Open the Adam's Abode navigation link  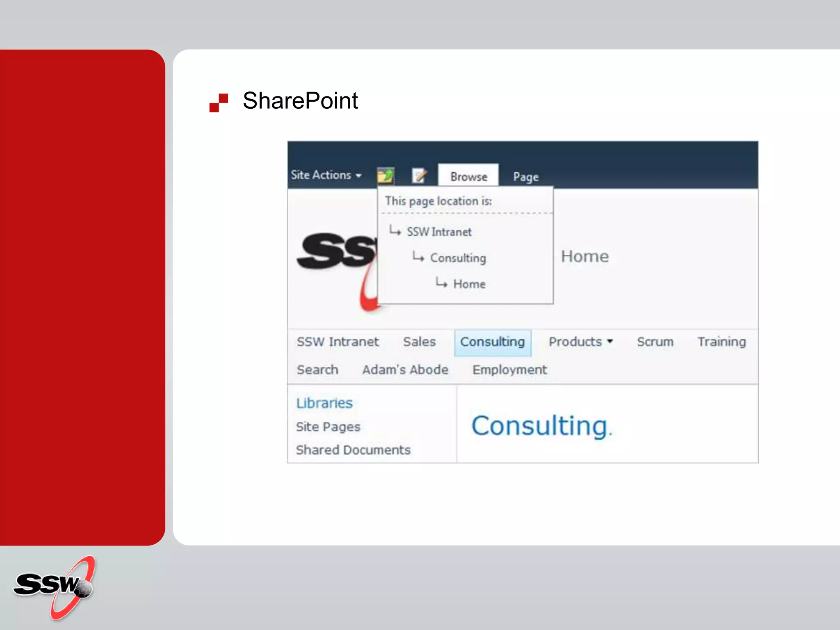pos(405,370)
